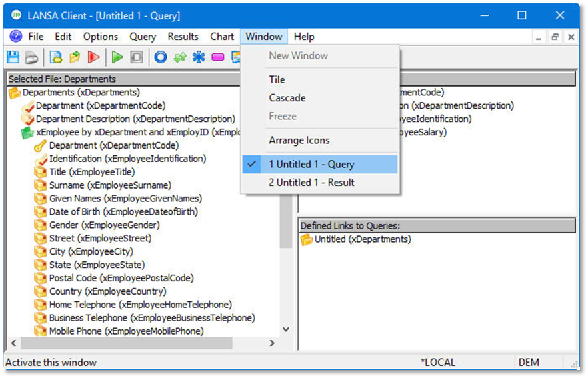Image resolution: width=588 pixels, height=378 pixels.
Task: Select Given Names (xEmployeeGivenNames) field
Action: click(x=125, y=199)
